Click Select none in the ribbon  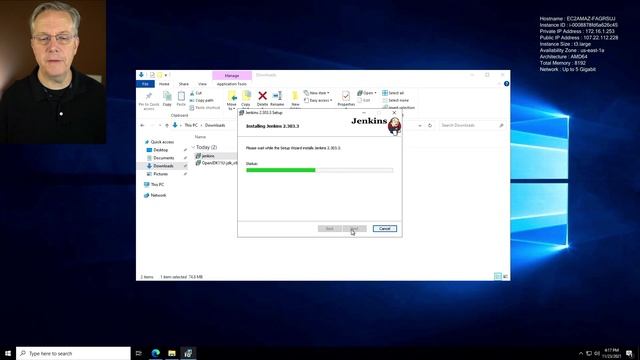[x=396, y=100]
